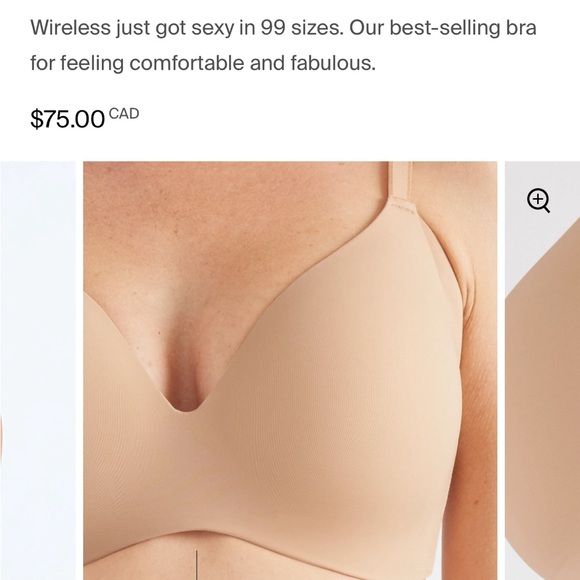The height and width of the screenshot is (580, 580).
Task: Click the word "Wireless" in the description
Action: point(70,27)
